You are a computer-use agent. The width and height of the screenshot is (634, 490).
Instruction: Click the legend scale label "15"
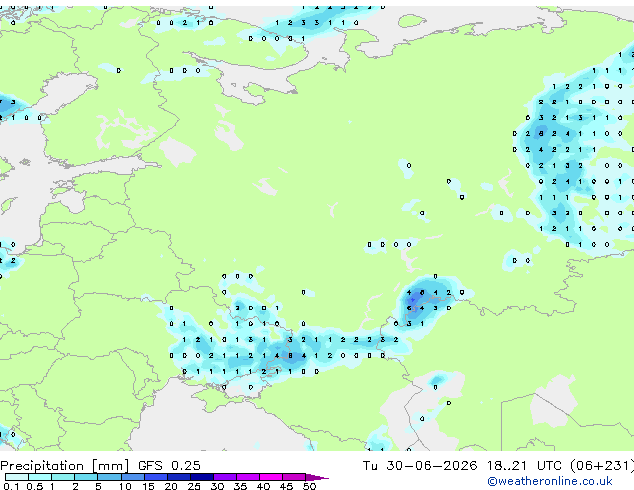tap(148, 486)
